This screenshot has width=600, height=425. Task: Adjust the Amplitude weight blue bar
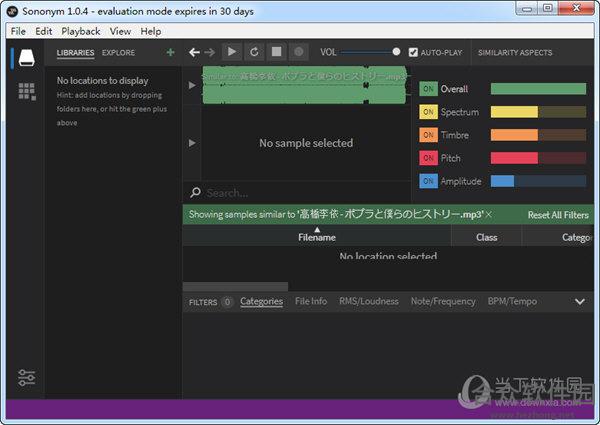tap(538, 181)
